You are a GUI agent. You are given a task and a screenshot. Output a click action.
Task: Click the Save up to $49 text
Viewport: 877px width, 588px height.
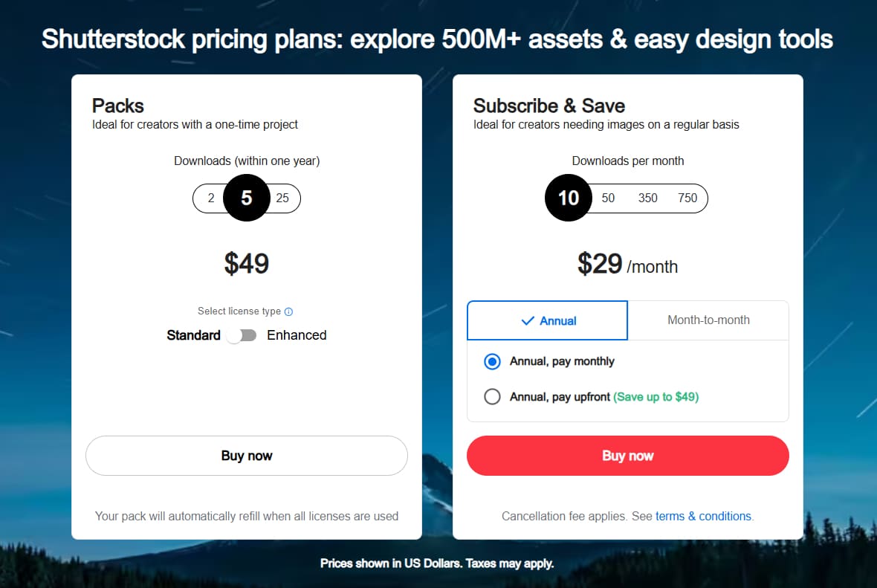pos(656,397)
